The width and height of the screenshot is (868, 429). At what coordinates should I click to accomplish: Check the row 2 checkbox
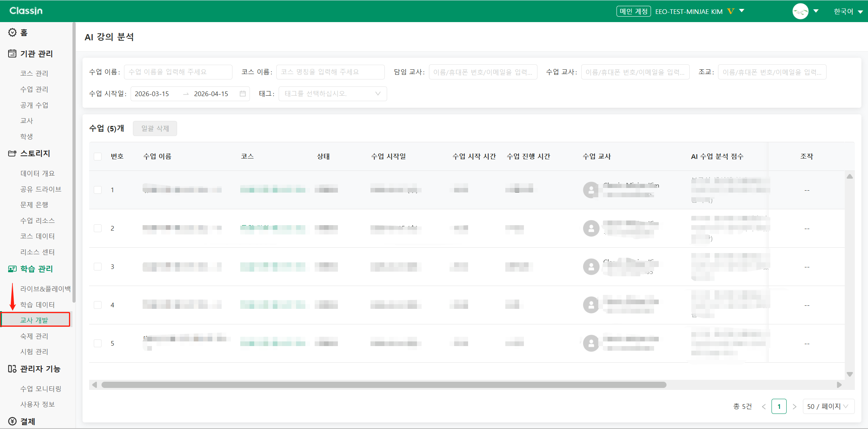(98, 228)
